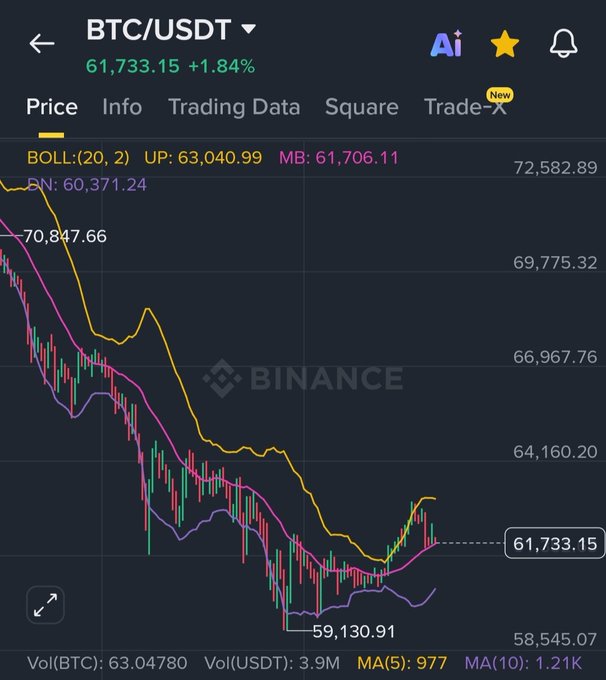
Task: Toggle the favorite star icon
Action: [504, 44]
